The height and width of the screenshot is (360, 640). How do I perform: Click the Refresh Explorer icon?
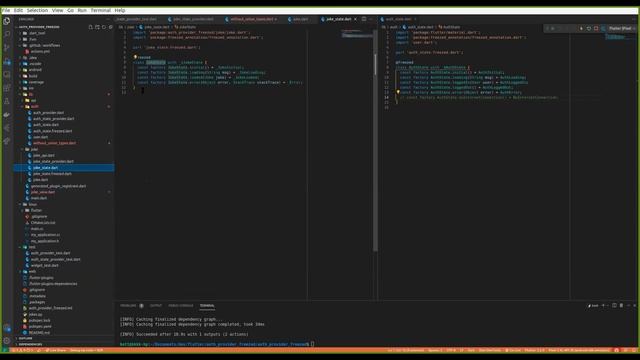point(104,27)
